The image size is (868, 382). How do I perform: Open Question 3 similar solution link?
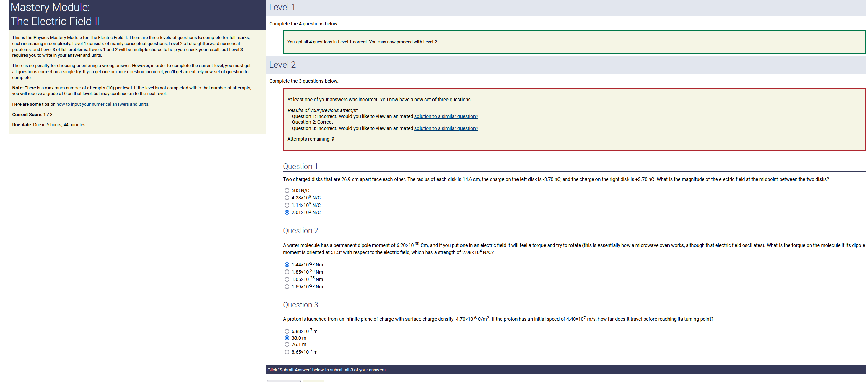tap(446, 128)
